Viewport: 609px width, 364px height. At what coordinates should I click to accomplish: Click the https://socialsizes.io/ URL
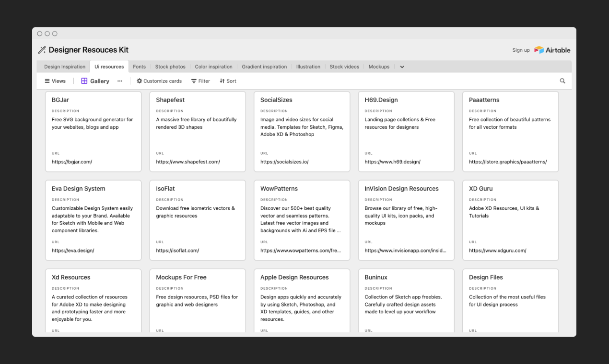[x=284, y=162]
